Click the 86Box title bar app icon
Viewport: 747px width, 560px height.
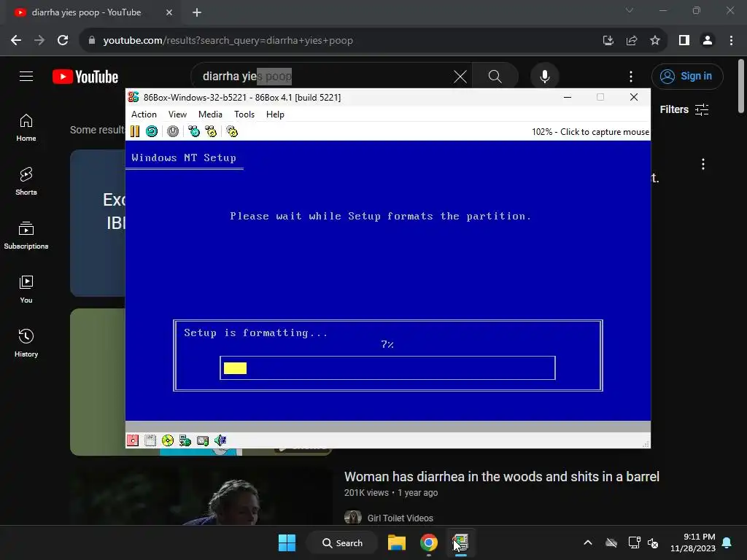pos(133,97)
